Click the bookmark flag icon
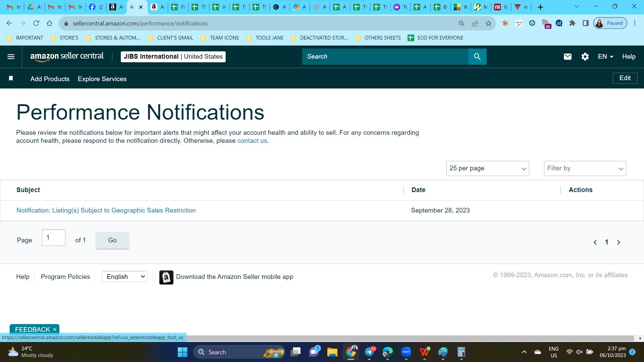Image resolution: width=644 pixels, height=362 pixels. [x=11, y=78]
